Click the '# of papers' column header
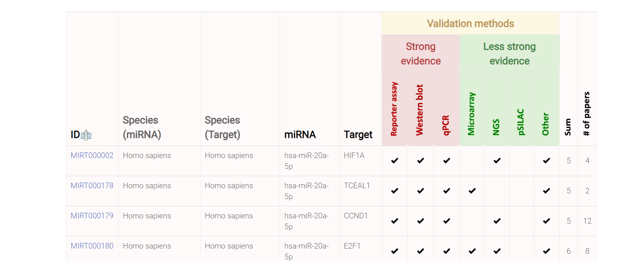The image size is (644, 261). pyautogui.click(x=587, y=113)
